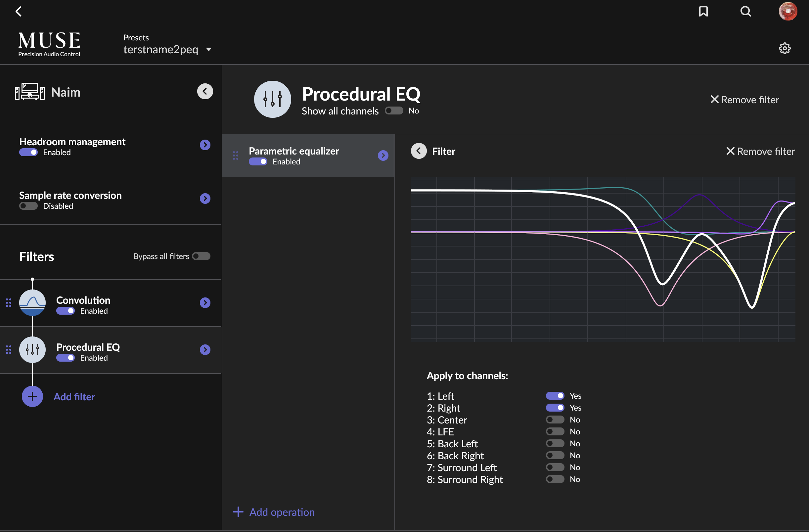Click the Filter back chevron button
Screen dimensions: 809x532
click(x=419, y=151)
